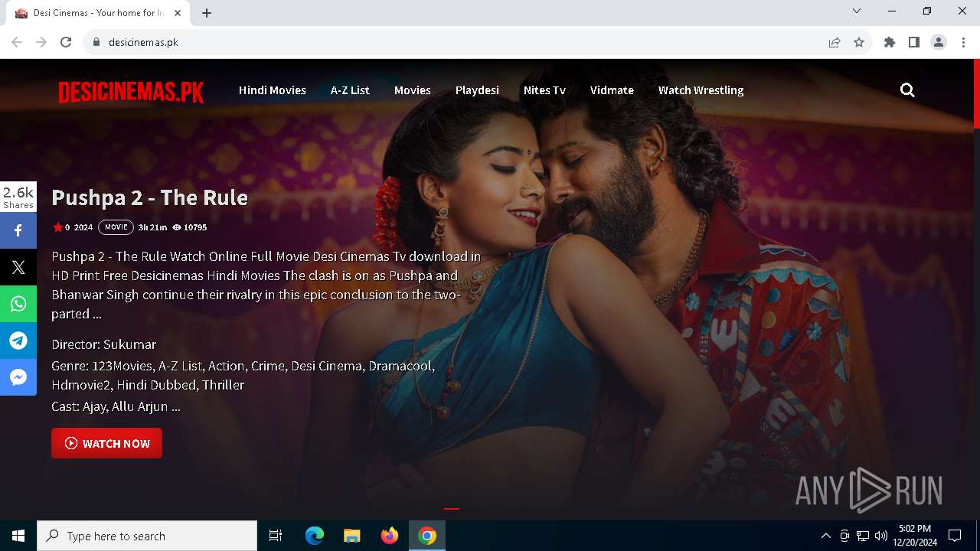Click the star rating icon
980x551 pixels.
point(57,227)
